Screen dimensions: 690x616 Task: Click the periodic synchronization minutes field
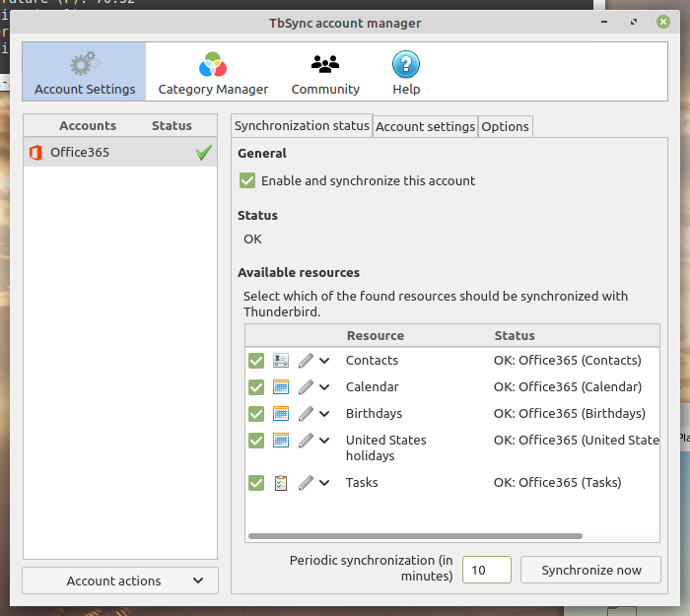pos(487,570)
